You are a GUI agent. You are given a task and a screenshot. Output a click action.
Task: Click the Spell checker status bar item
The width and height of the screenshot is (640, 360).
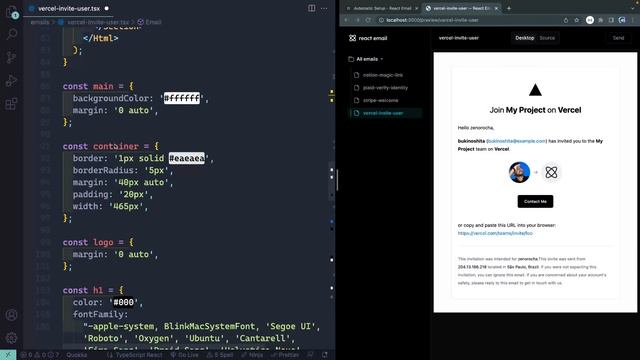[220, 355]
